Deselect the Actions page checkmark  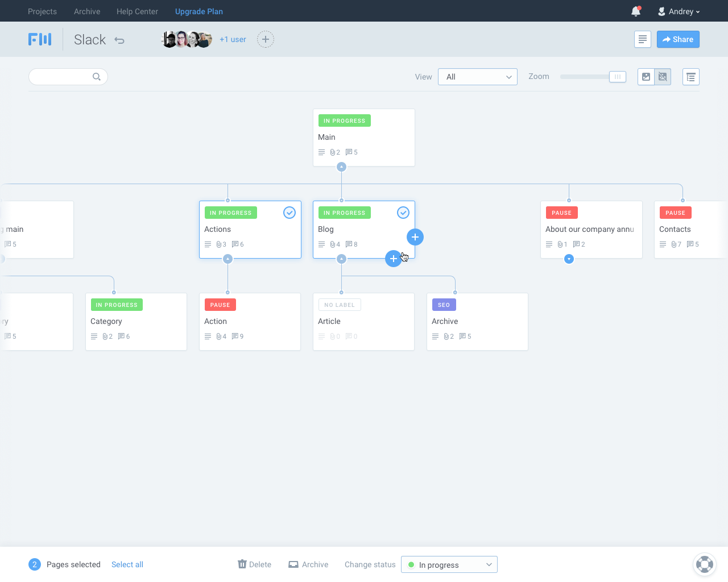(289, 213)
